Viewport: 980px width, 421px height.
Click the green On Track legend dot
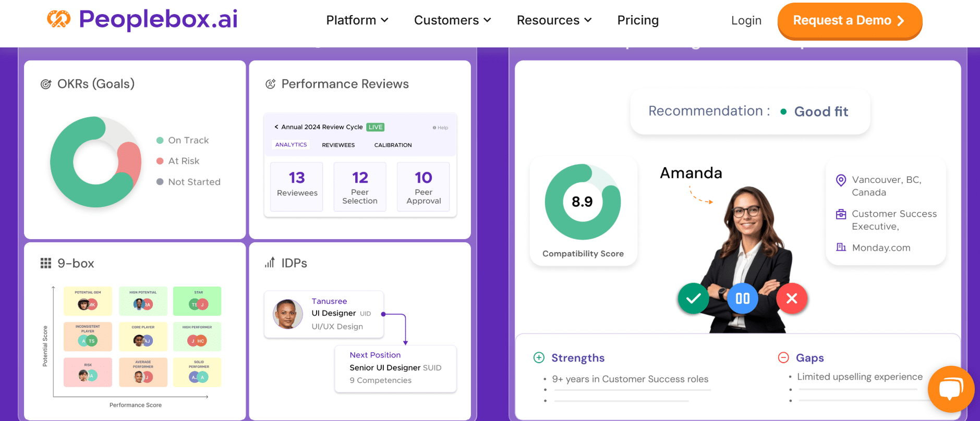(160, 140)
